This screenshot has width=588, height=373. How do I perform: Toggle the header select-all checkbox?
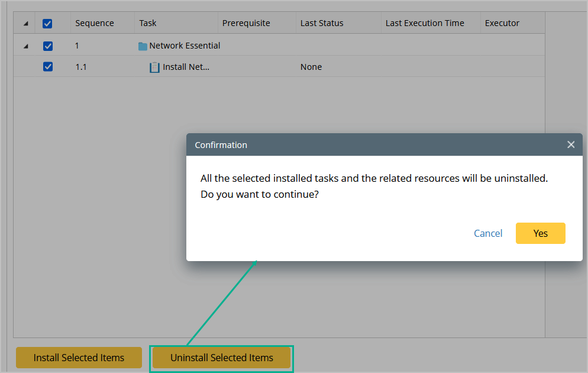click(48, 24)
